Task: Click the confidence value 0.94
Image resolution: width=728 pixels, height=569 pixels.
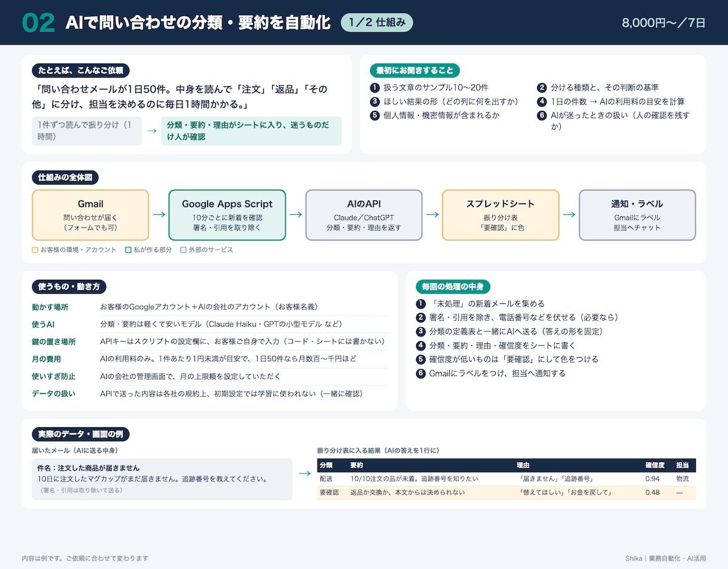Action: pos(653,479)
